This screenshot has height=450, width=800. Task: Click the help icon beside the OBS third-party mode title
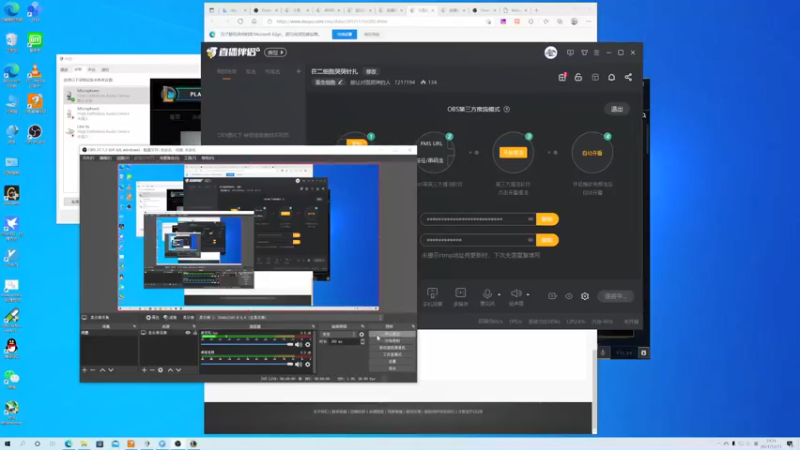coord(507,109)
